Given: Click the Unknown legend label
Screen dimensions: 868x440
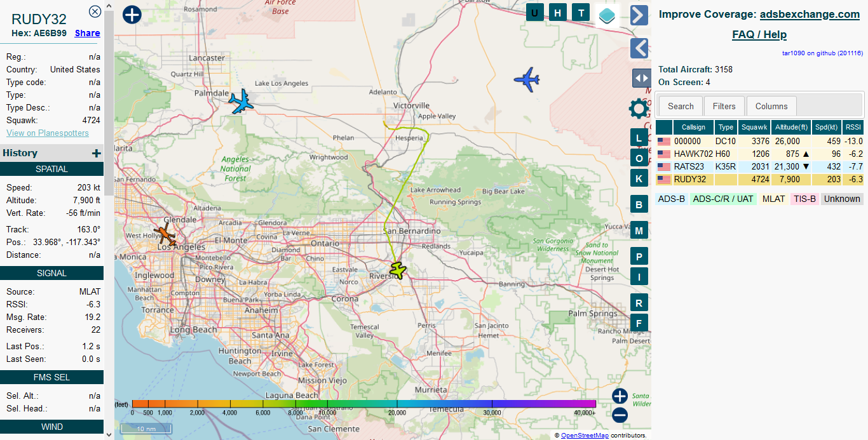Looking at the screenshot, I should [x=842, y=199].
